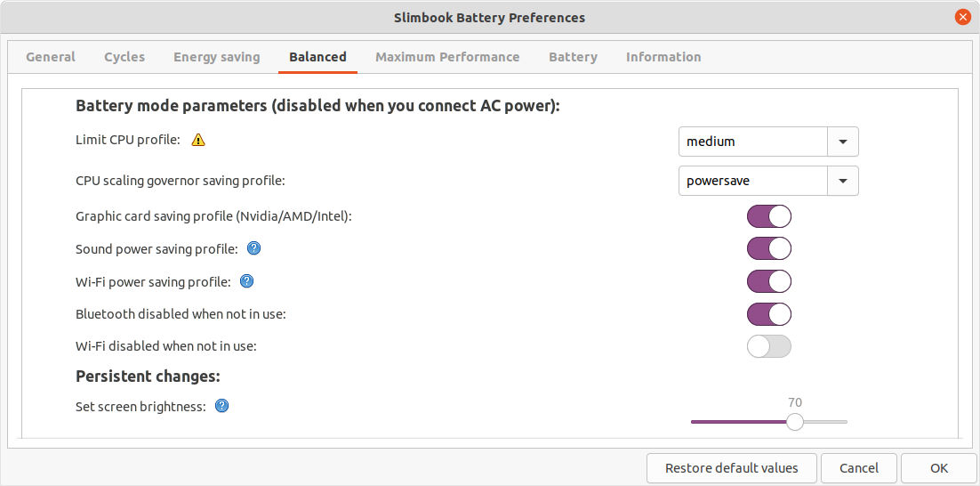980x486 pixels.
Task: Open the Limit CPU profile dropdown arrow
Action: [x=843, y=142]
